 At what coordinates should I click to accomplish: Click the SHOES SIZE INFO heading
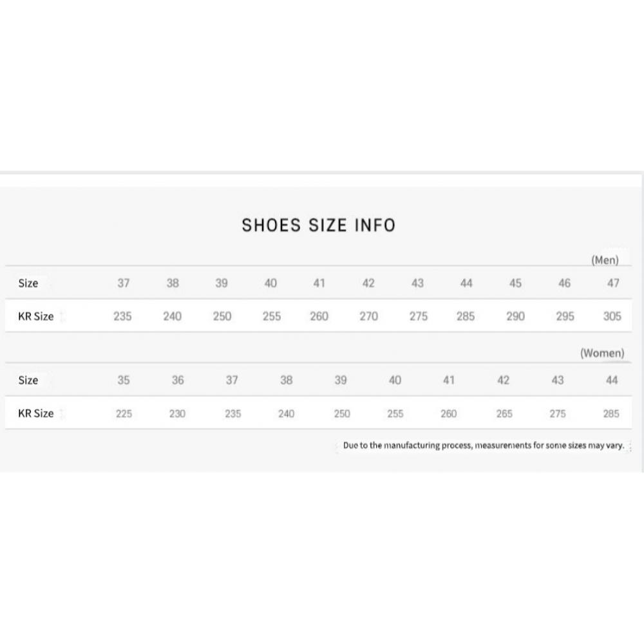pyautogui.click(x=318, y=225)
